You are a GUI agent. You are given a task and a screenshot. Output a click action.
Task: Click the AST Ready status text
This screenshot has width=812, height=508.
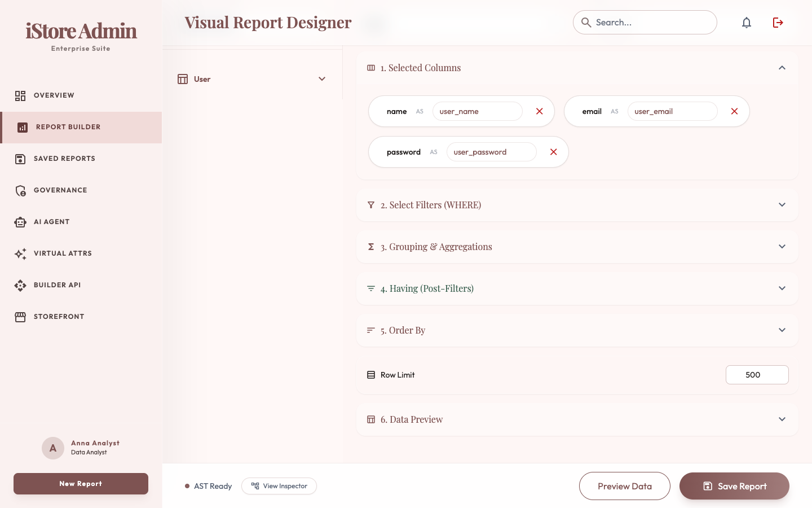pos(213,486)
